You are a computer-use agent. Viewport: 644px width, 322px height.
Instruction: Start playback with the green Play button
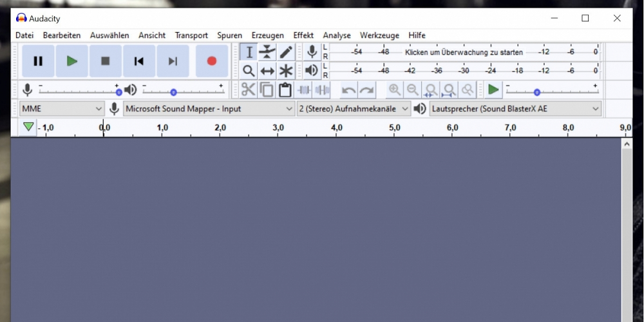click(72, 61)
